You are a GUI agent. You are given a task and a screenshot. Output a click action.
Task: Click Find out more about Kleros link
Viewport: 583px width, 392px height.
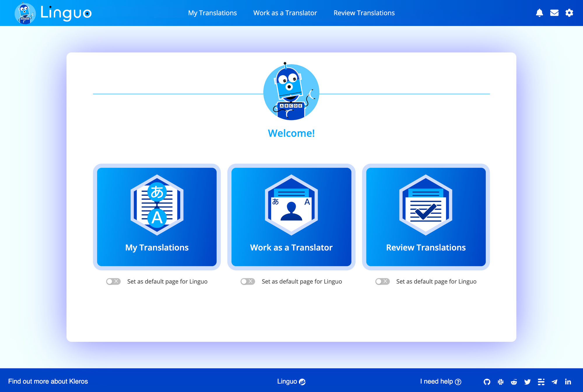[48, 381]
